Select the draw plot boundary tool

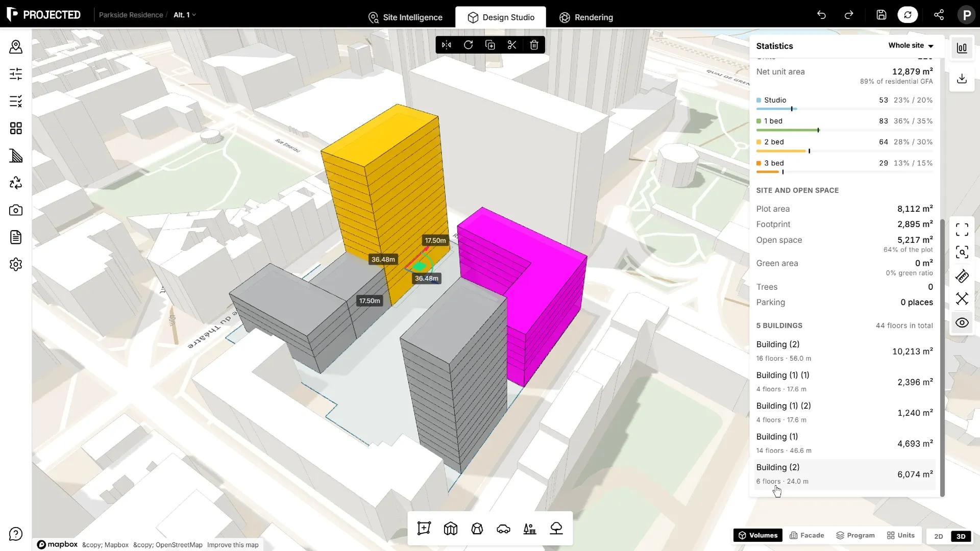click(424, 529)
